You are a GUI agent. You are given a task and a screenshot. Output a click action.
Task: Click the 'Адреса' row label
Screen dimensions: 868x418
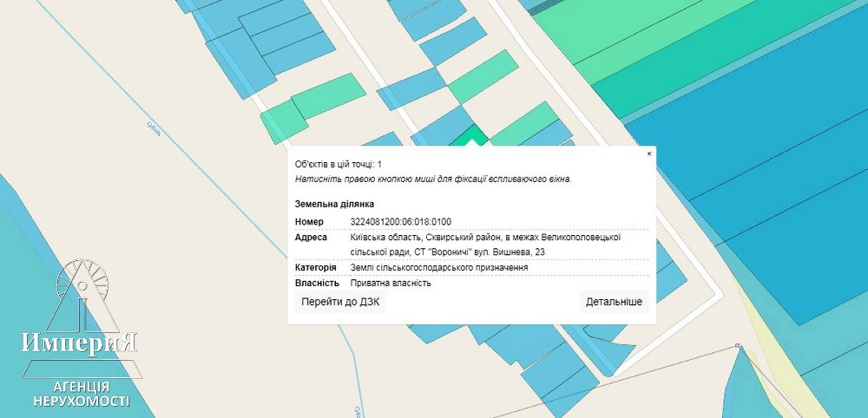click(311, 237)
